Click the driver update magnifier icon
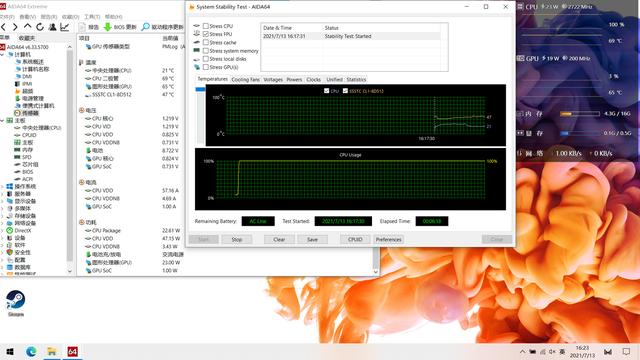The image size is (640, 360). (145, 27)
